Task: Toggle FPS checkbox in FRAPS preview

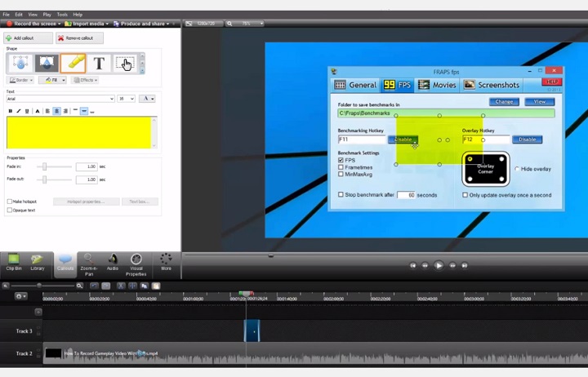Action: [x=341, y=160]
